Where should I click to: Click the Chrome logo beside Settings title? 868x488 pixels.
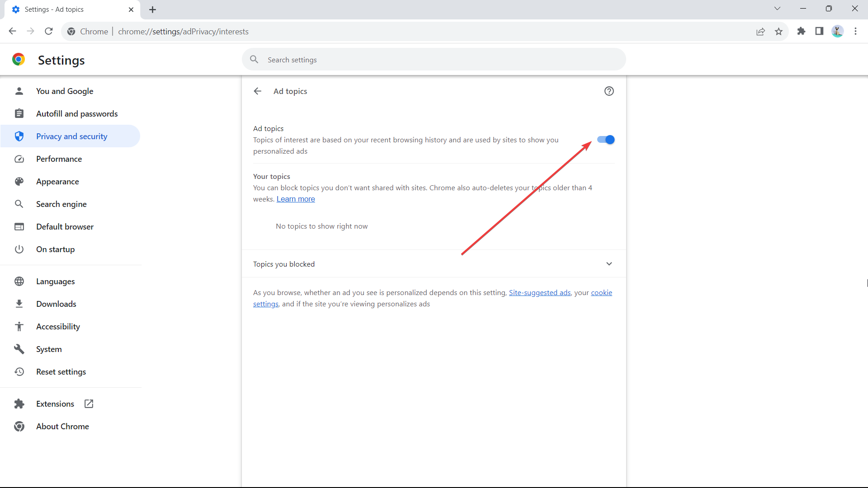coord(19,59)
